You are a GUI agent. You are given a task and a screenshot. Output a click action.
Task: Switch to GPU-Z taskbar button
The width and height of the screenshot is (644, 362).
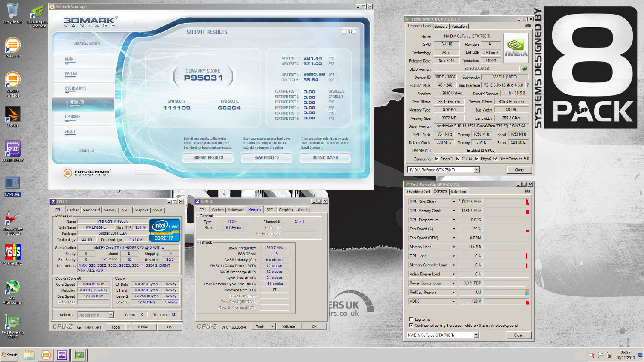coord(79,355)
